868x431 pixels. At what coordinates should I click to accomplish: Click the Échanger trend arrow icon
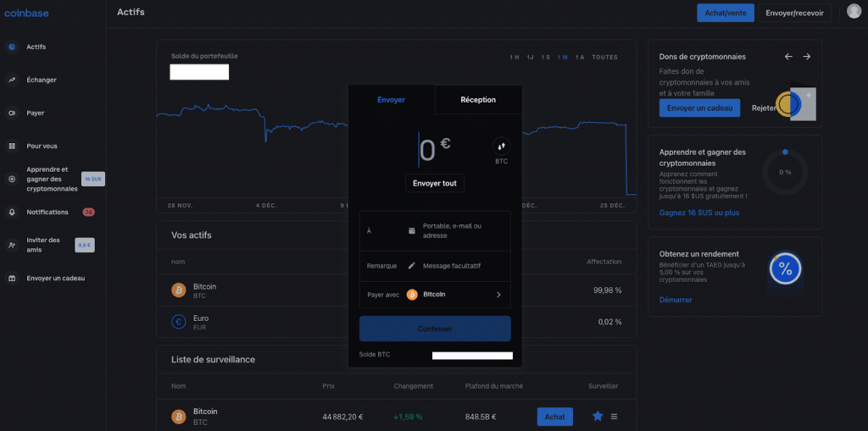click(x=12, y=80)
